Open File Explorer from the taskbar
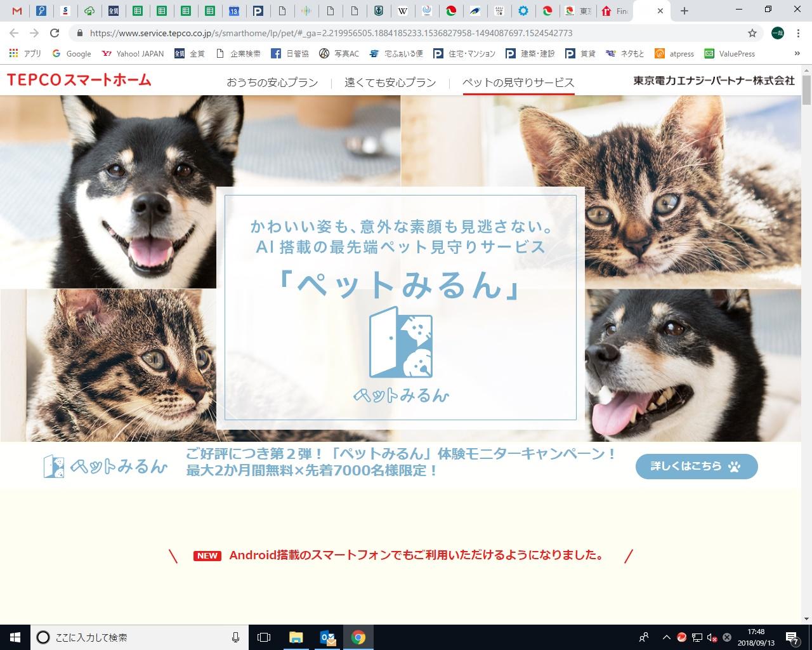 (296, 637)
